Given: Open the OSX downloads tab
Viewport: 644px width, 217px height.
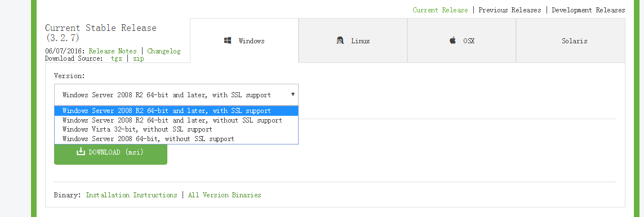Looking at the screenshot, I should [461, 40].
